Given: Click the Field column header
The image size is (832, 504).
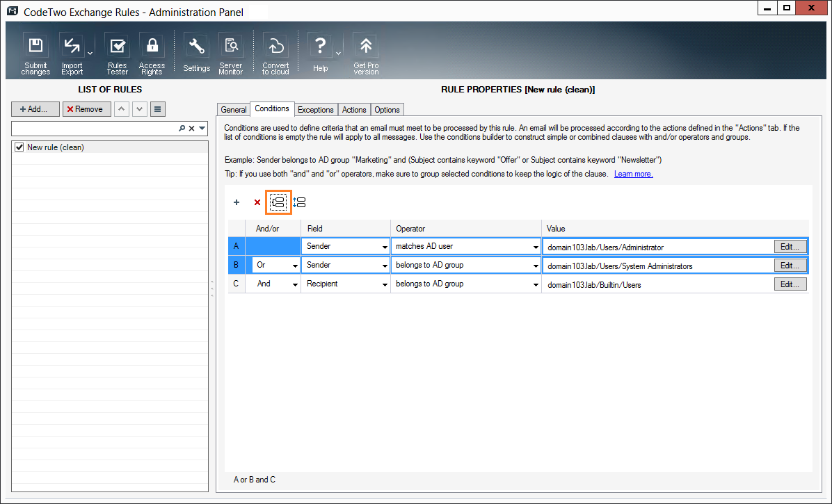Looking at the screenshot, I should click(x=346, y=229).
